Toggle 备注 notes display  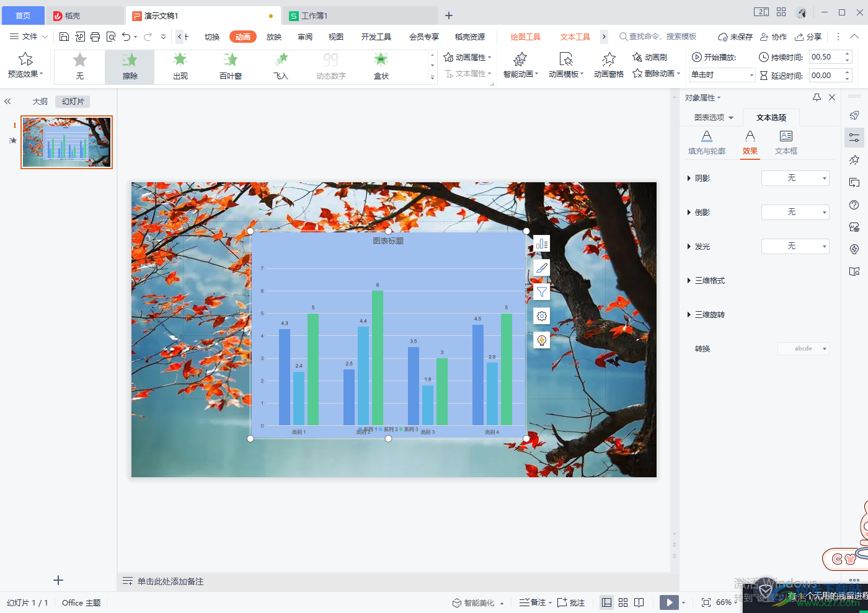pos(533,602)
